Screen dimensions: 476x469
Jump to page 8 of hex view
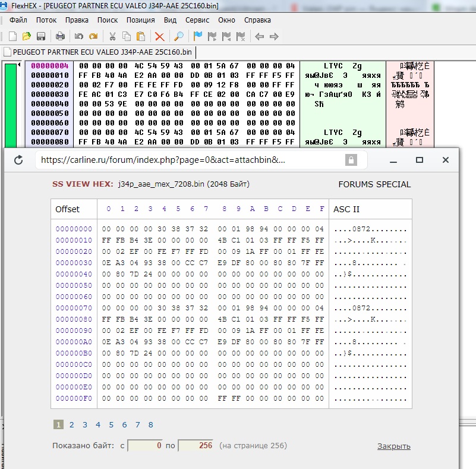coord(151,424)
